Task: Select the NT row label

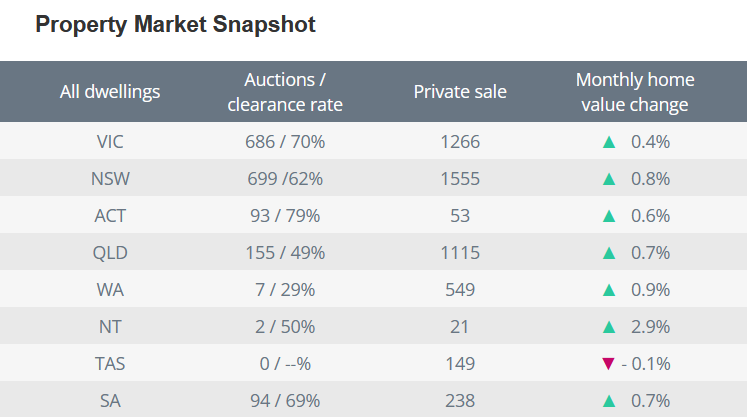Action: coord(110,327)
